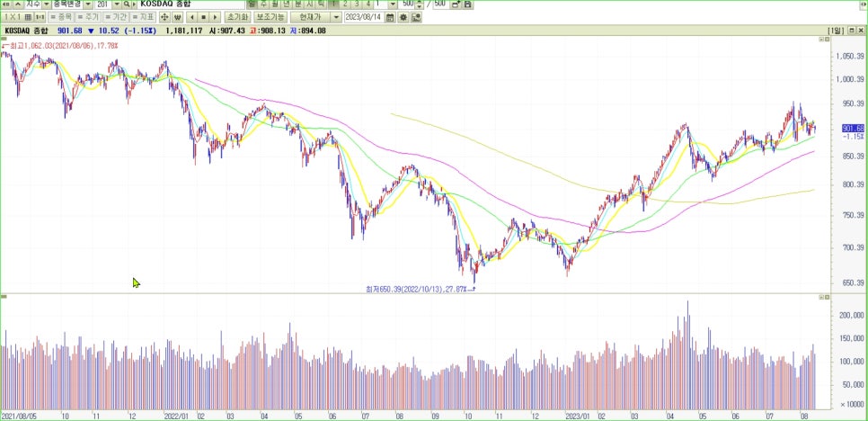Expand the dropdown arrow next to 현재가
This screenshot has height=421, width=868.
pyautogui.click(x=336, y=17)
